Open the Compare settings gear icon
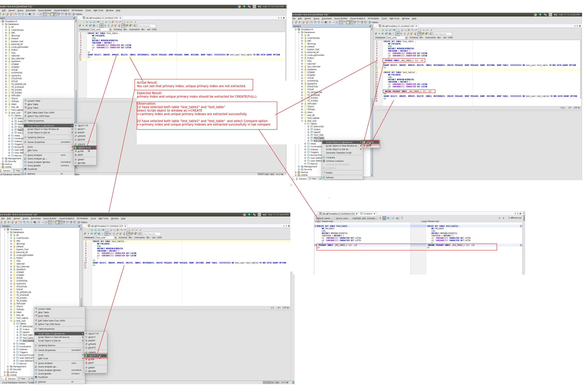Image resolution: width=587 pixels, height=392 pixels. (388, 218)
